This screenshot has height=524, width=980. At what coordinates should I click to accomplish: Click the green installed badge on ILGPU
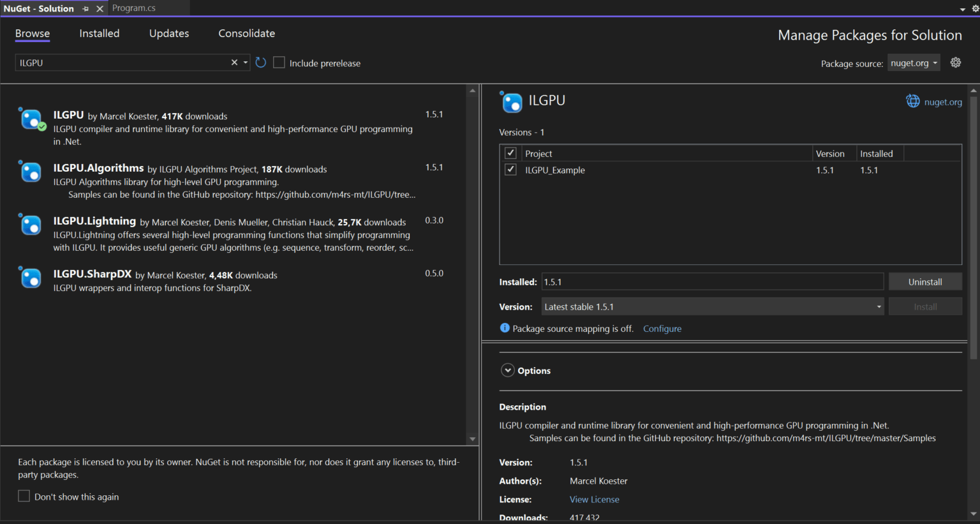(41, 128)
